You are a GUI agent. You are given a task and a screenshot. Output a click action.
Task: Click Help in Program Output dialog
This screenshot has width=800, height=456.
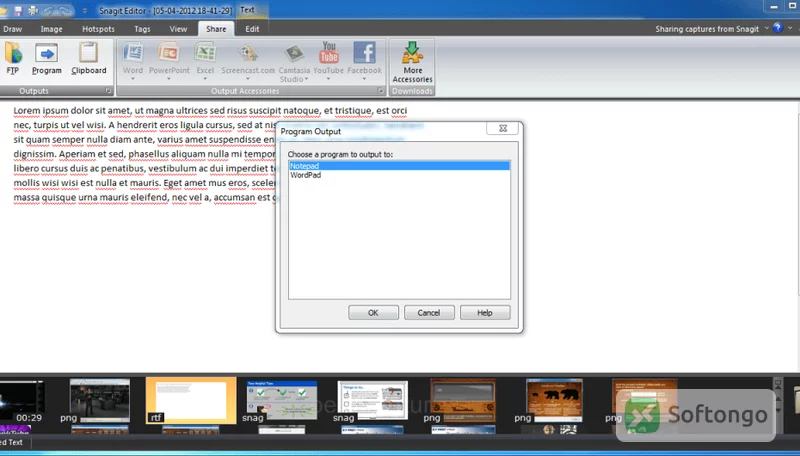pyautogui.click(x=485, y=313)
